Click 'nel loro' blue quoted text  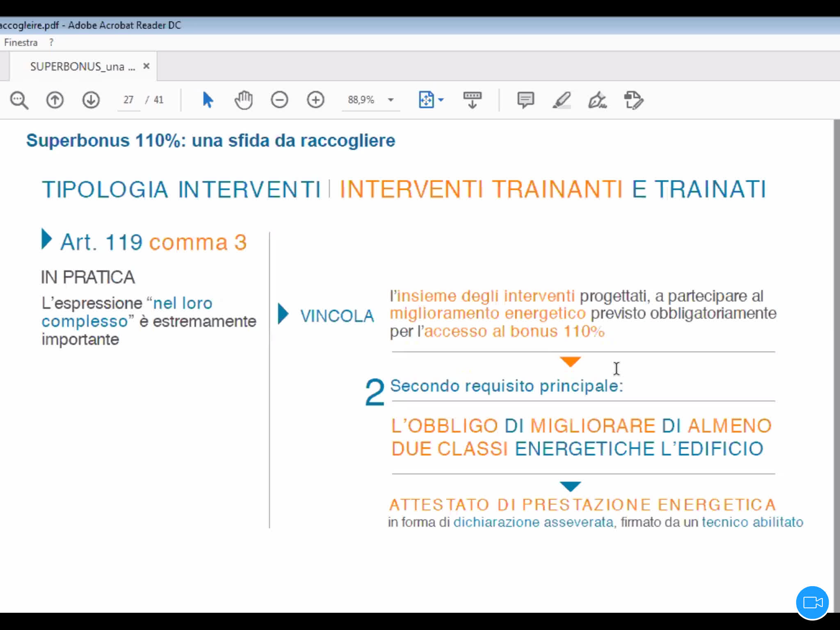coord(183,303)
